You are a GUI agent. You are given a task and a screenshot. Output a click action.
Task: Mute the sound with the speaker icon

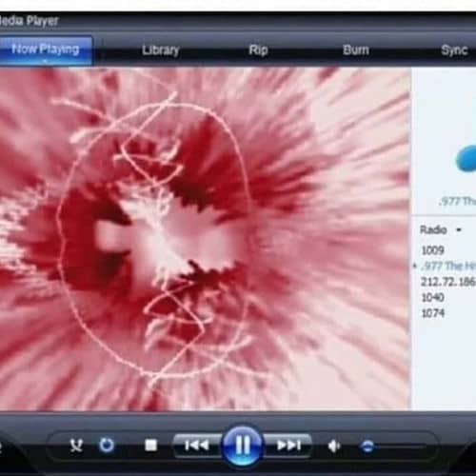(334, 446)
